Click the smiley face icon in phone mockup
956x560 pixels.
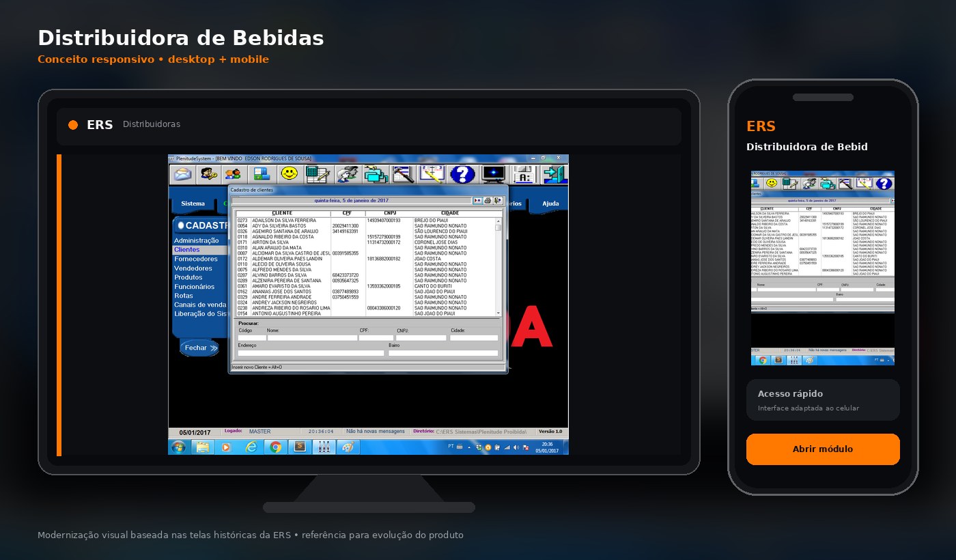pos(772,183)
